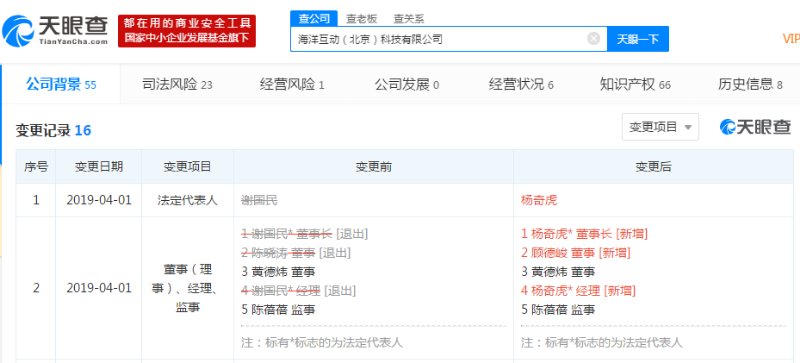Click the 变更记录 16 heading

(53, 131)
